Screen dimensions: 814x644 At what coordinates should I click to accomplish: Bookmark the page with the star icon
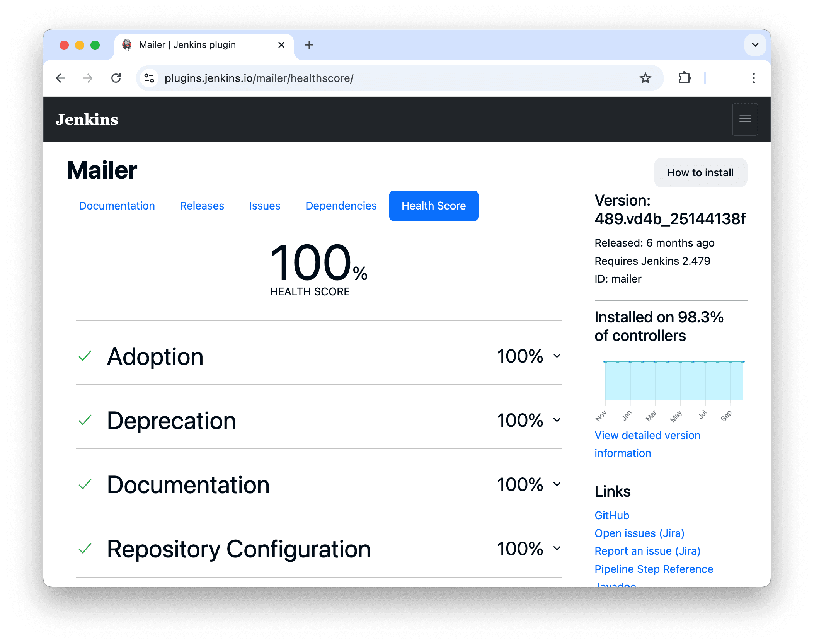click(x=645, y=78)
